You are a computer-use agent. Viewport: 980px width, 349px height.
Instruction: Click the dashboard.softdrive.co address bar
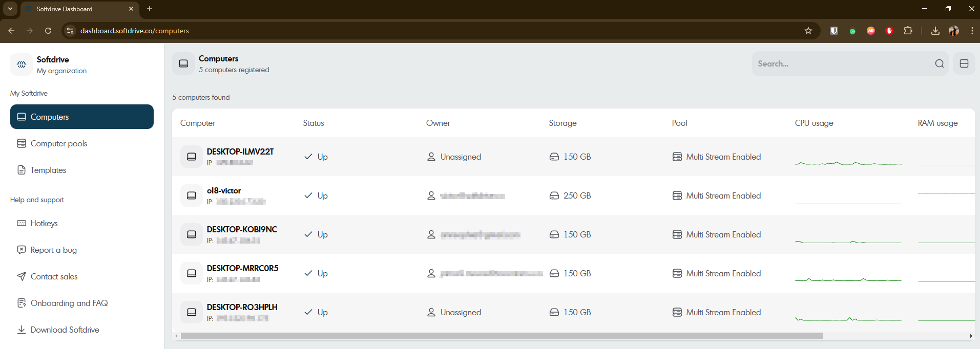click(x=441, y=31)
